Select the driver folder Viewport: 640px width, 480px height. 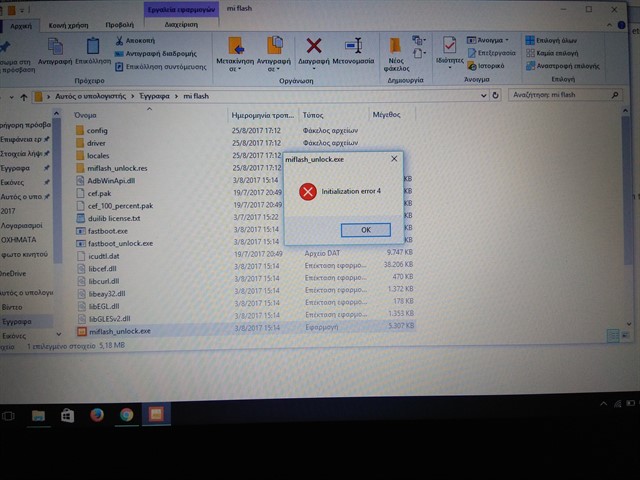pos(96,143)
